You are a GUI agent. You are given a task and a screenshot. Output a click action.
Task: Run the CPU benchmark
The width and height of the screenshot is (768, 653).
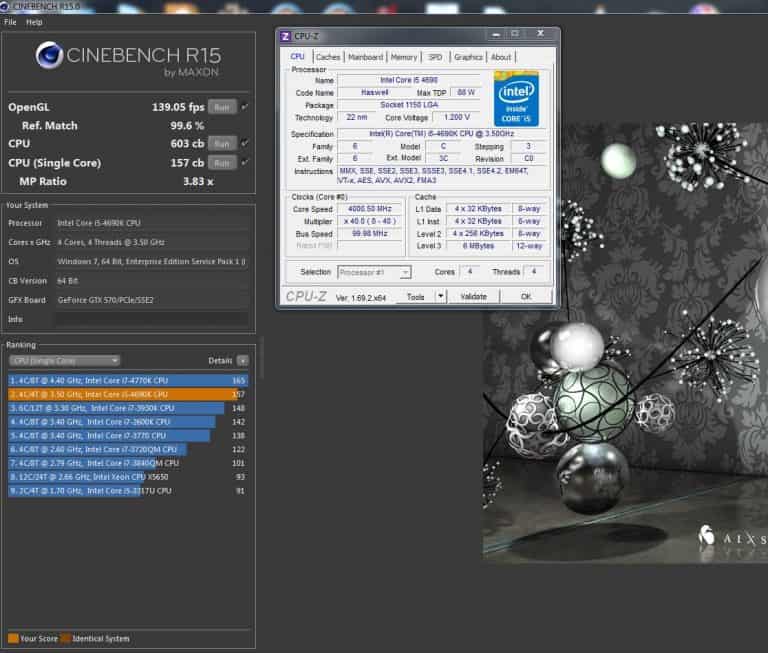222,144
